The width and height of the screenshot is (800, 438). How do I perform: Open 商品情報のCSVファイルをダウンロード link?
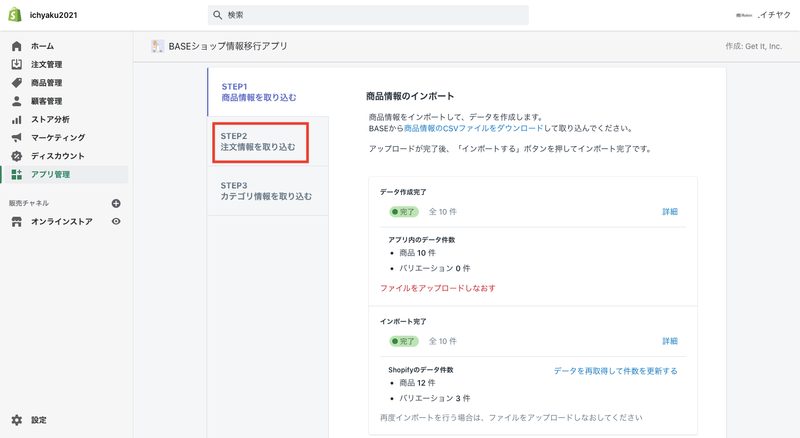473,128
